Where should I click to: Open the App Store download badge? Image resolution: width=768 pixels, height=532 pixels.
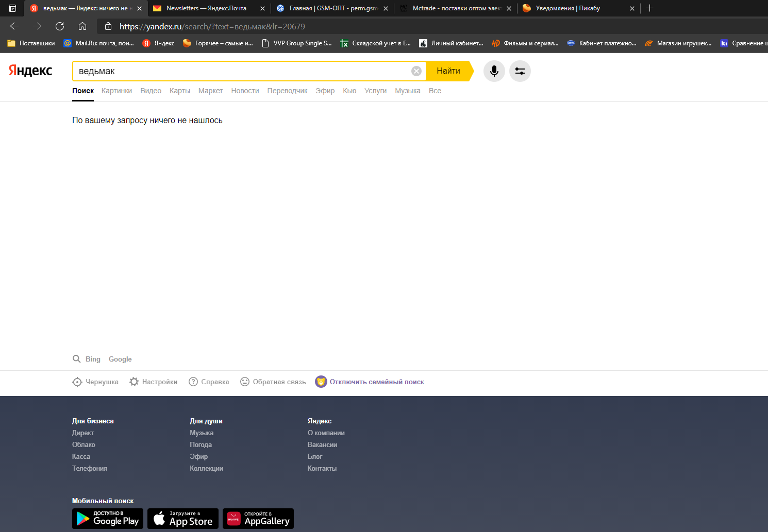[183, 519]
